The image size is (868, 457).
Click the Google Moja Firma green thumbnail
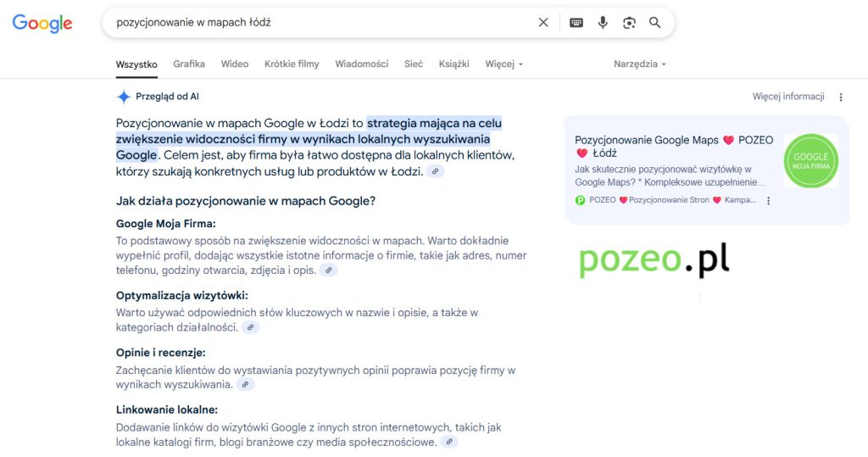[811, 160]
